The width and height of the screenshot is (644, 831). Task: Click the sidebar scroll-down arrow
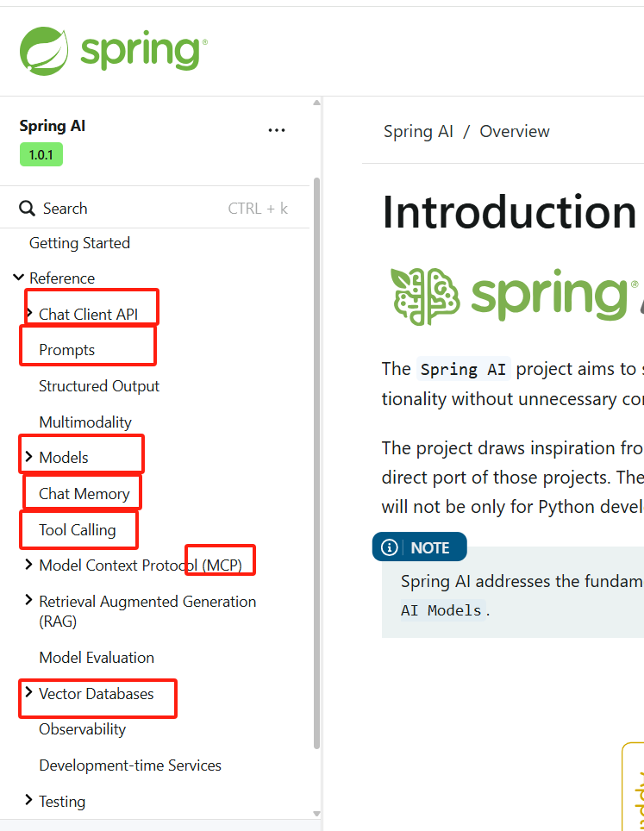317,814
